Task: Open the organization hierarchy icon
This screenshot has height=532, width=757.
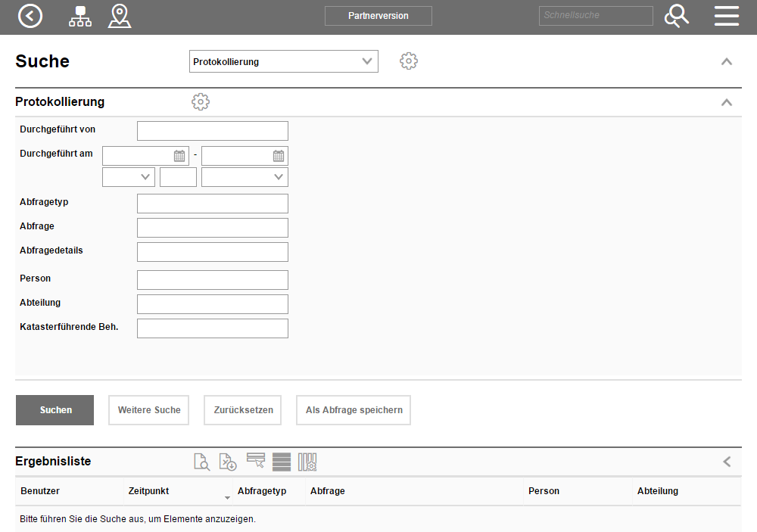Action: click(79, 16)
